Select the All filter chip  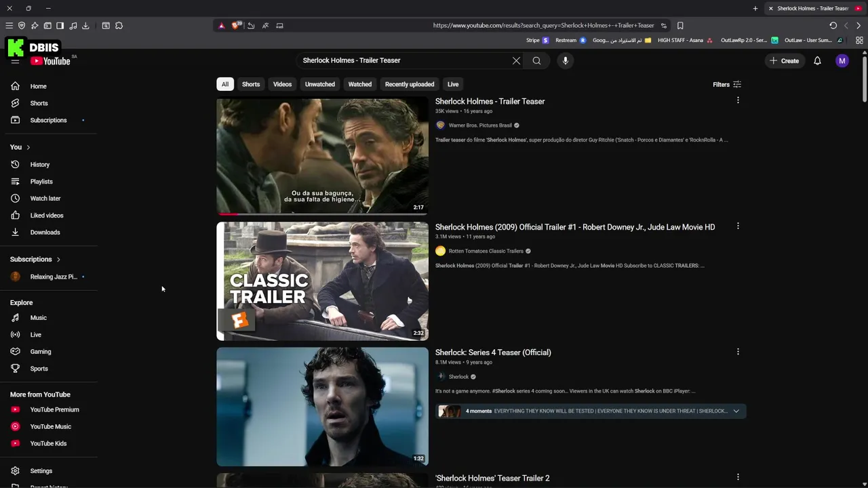click(225, 85)
